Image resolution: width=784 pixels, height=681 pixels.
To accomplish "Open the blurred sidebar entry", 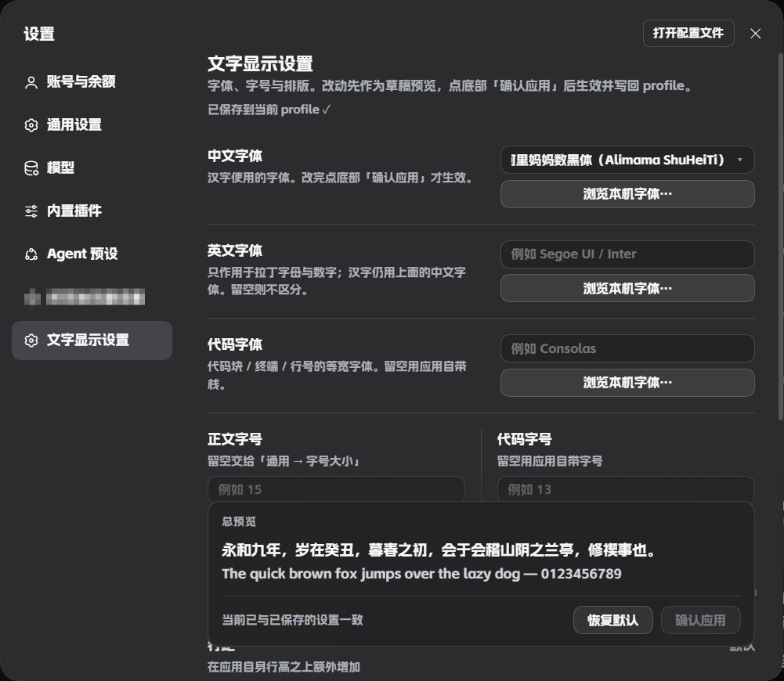I will [x=92, y=297].
